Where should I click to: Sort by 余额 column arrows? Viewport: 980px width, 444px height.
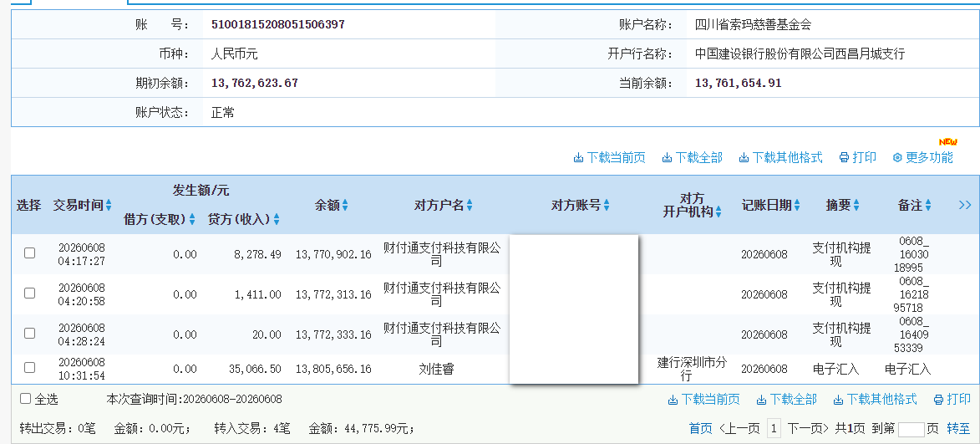pyautogui.click(x=345, y=205)
